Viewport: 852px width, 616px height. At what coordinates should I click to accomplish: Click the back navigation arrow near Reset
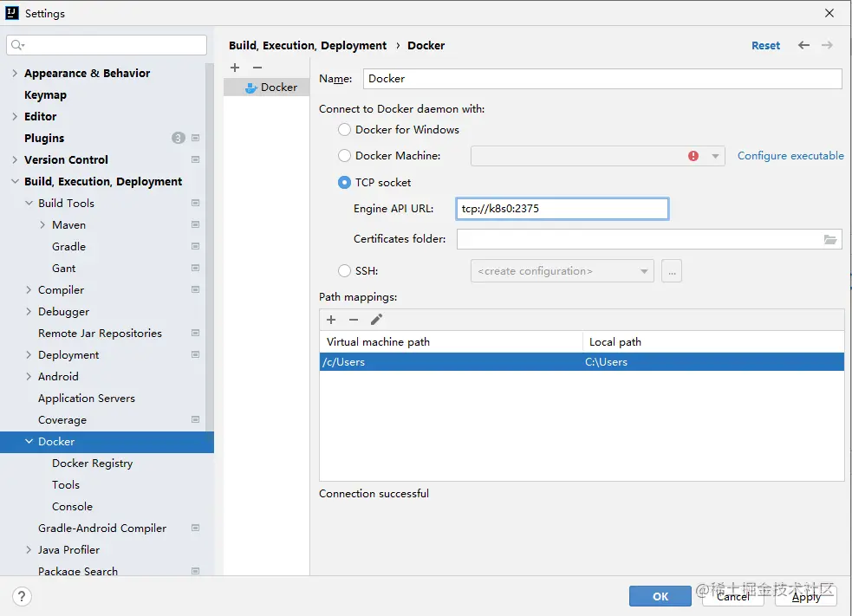click(x=803, y=44)
